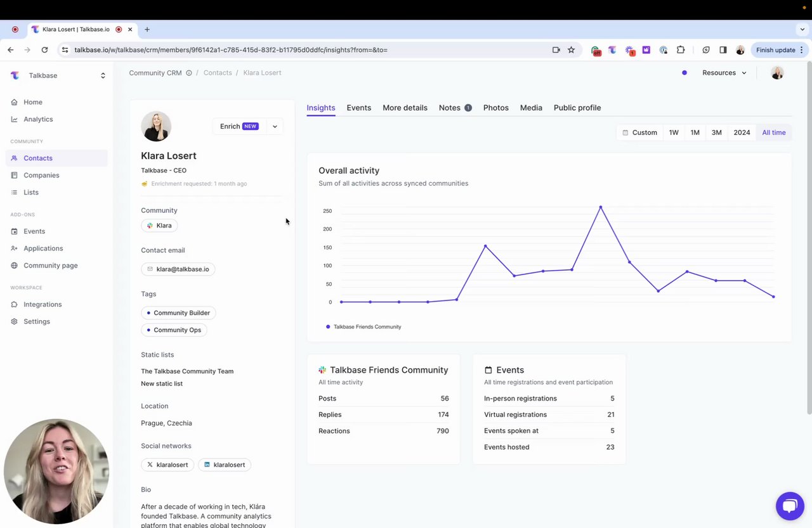
Task: Switch to the Insights tab
Action: [321, 108]
